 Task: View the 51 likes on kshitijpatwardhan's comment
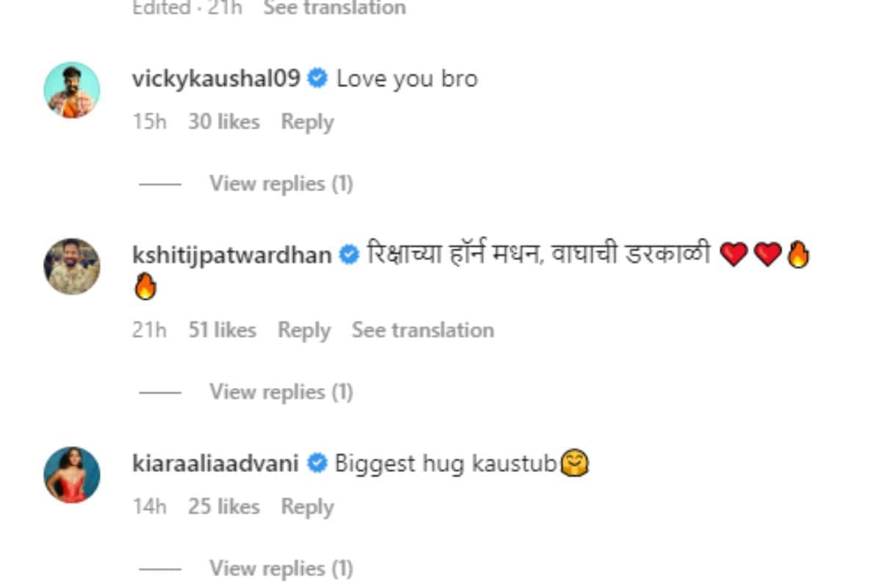tap(222, 331)
